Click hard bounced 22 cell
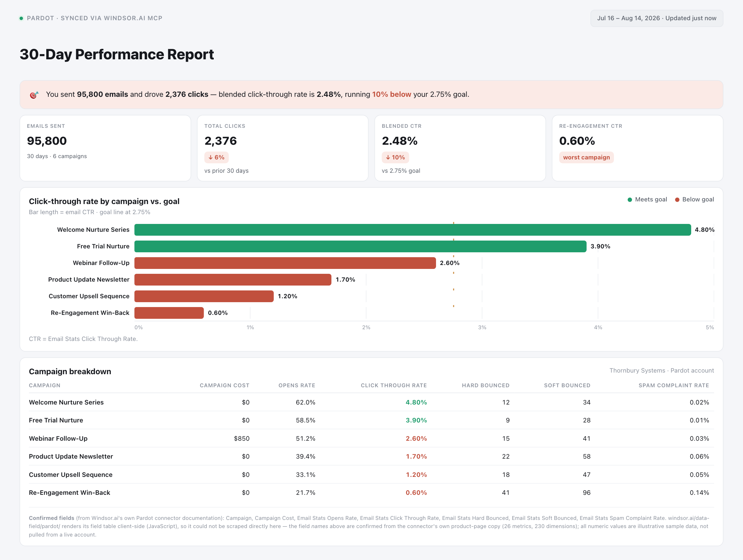Screen dimensions: 743x560 pos(505,456)
